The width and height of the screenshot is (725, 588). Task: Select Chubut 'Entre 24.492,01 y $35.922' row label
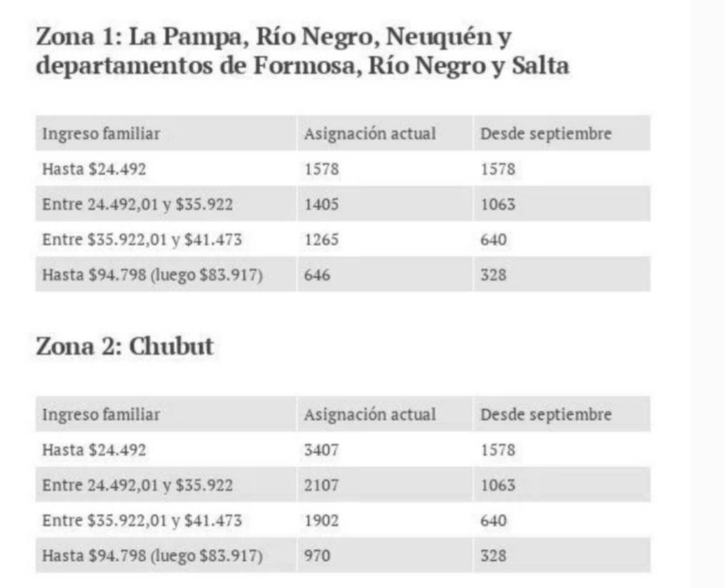tap(137, 485)
